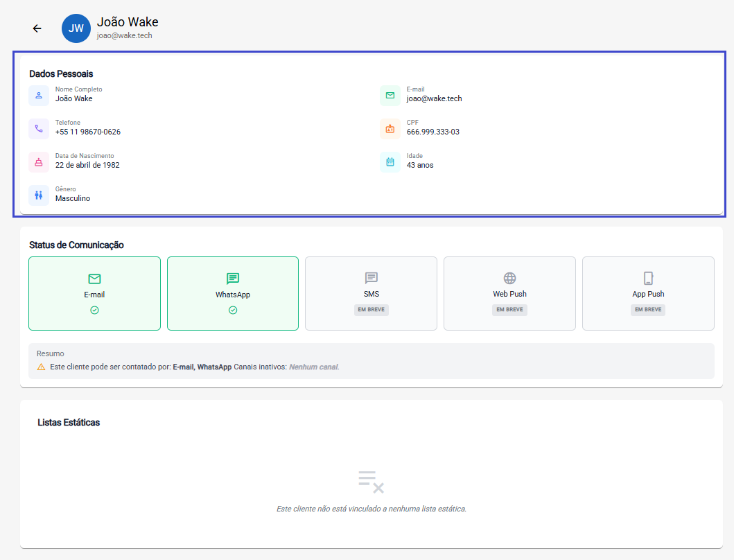This screenshot has width=734, height=560.
Task: Click the envelope icon beside E-mail field
Action: click(390, 95)
